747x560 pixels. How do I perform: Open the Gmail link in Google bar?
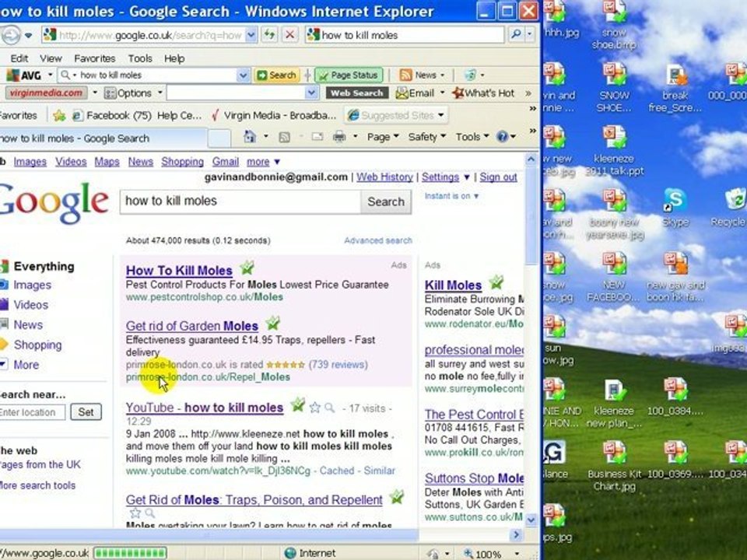click(226, 162)
